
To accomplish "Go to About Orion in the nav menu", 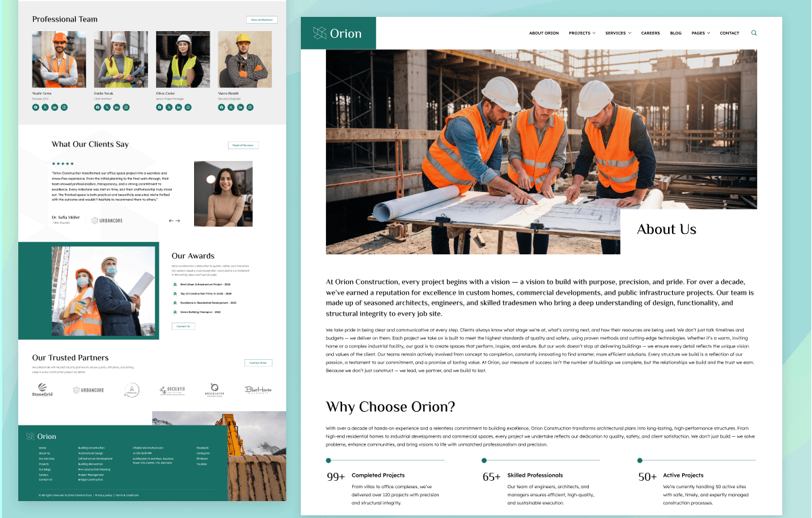I will click(x=544, y=33).
